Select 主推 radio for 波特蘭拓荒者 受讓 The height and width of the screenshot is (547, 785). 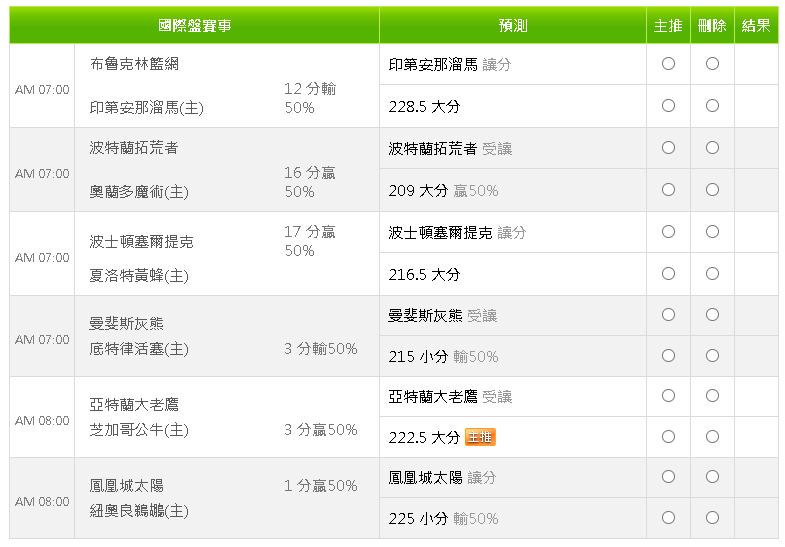tap(668, 148)
